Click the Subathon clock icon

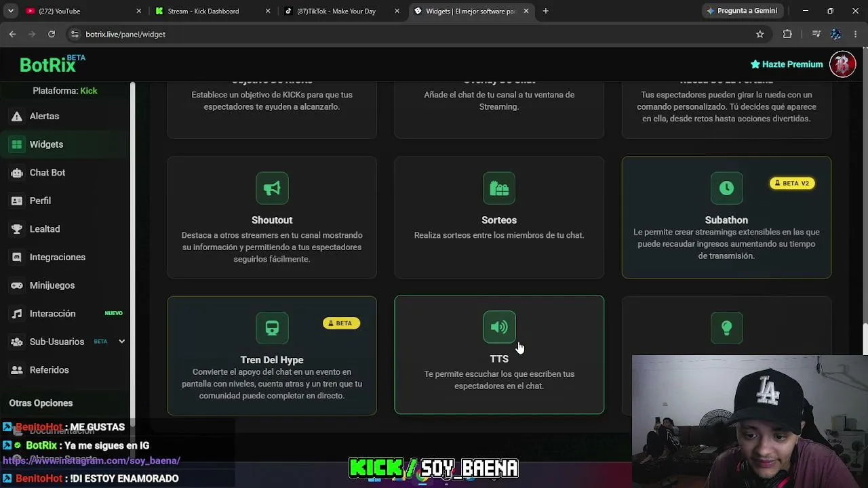[726, 188]
